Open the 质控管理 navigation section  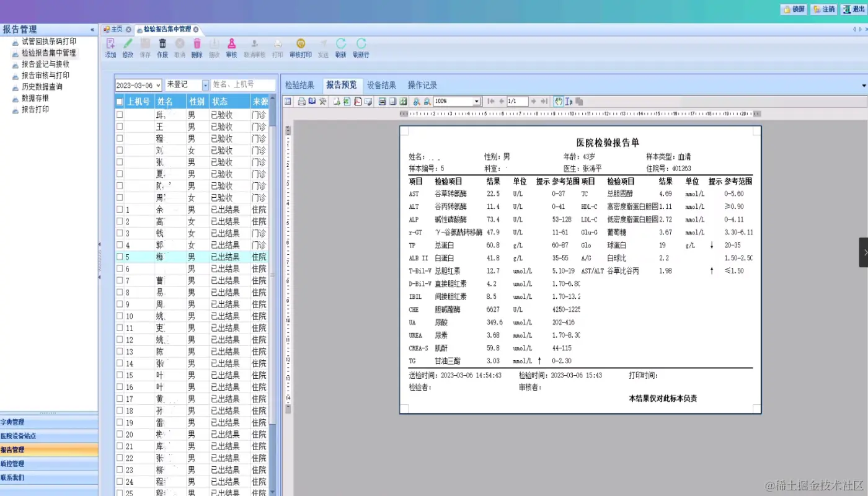point(49,464)
